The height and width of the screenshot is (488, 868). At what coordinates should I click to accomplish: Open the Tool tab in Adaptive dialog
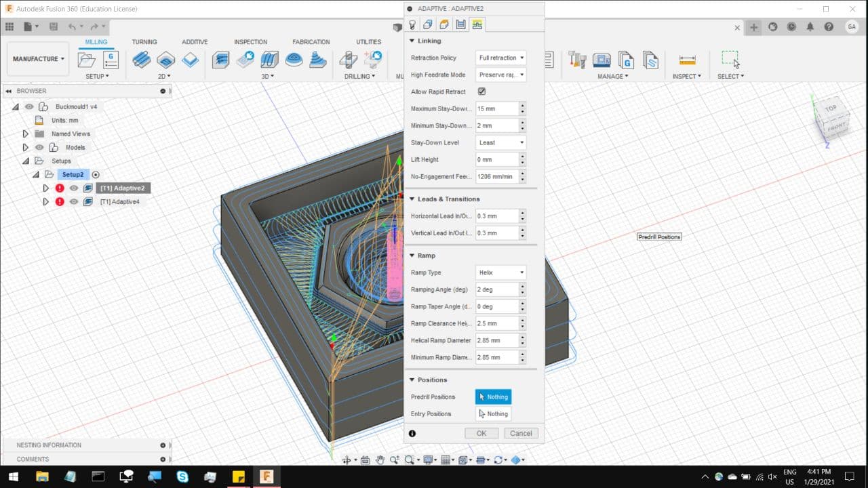pos(412,24)
